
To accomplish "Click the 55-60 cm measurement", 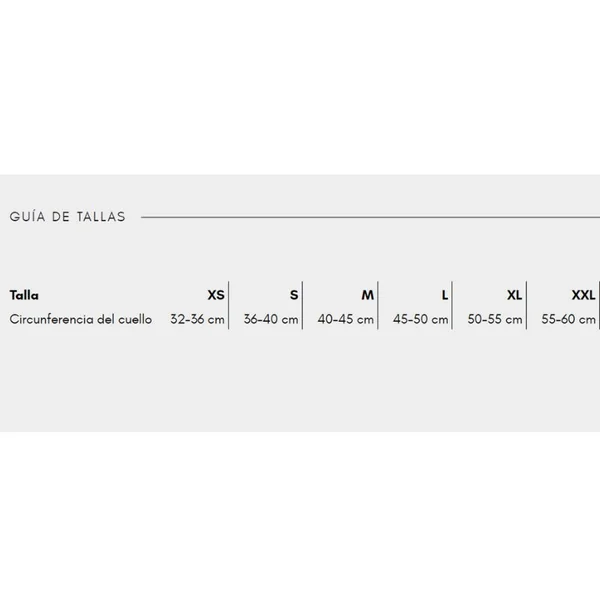I will click(569, 319).
